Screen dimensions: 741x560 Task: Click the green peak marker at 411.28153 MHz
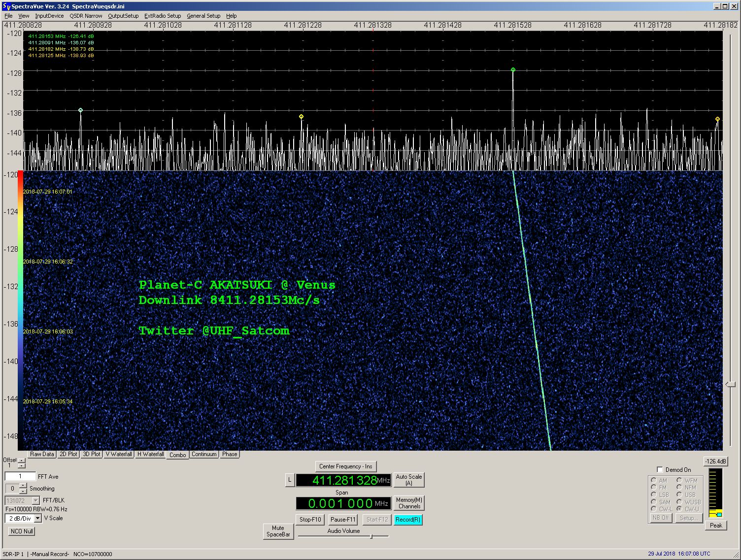click(x=513, y=69)
